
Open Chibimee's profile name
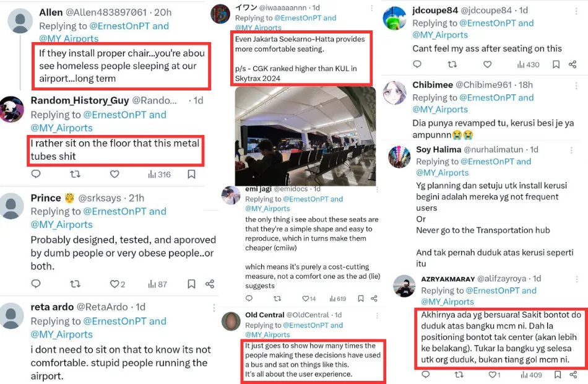(431, 85)
